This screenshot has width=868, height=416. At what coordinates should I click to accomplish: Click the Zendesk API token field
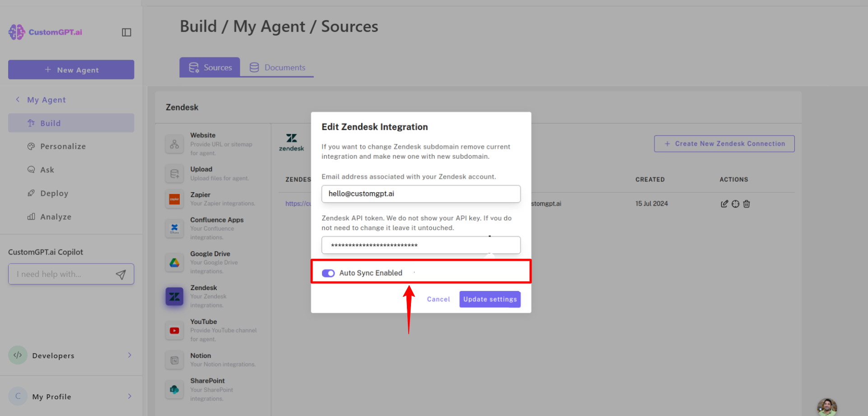421,245
